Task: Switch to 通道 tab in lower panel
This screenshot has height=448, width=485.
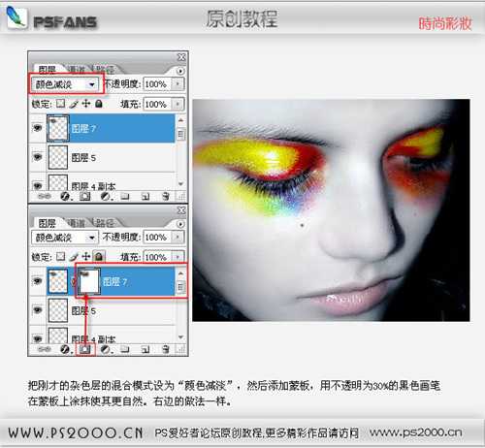Action: 77,223
